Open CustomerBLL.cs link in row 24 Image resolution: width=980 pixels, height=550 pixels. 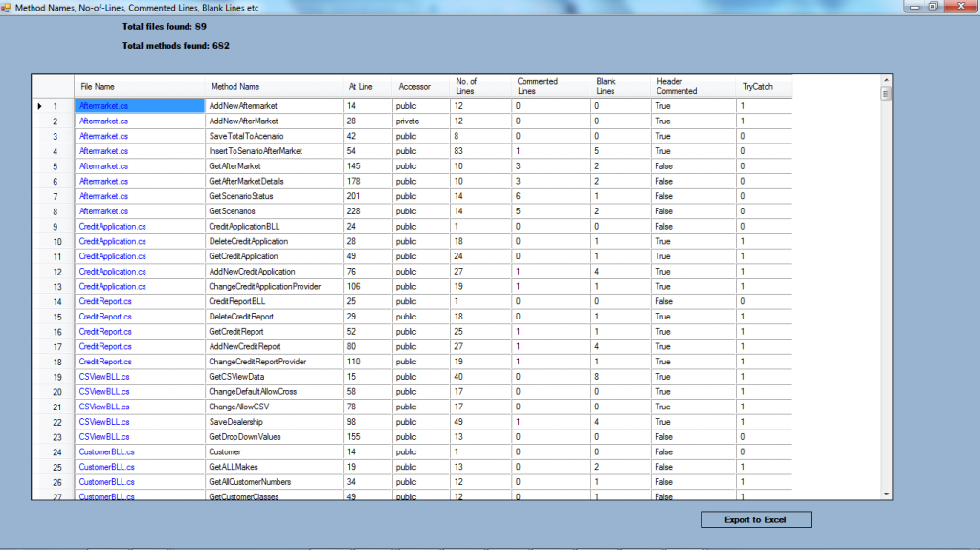pyautogui.click(x=107, y=451)
